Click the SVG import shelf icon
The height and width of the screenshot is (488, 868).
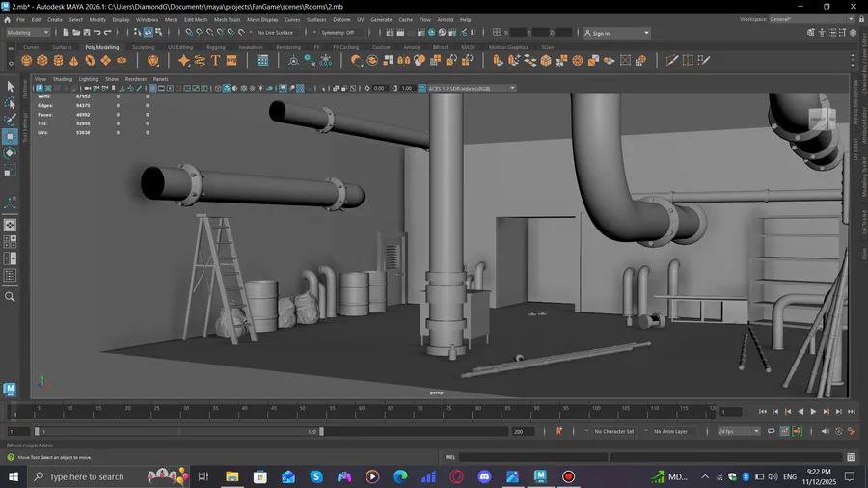(232, 60)
